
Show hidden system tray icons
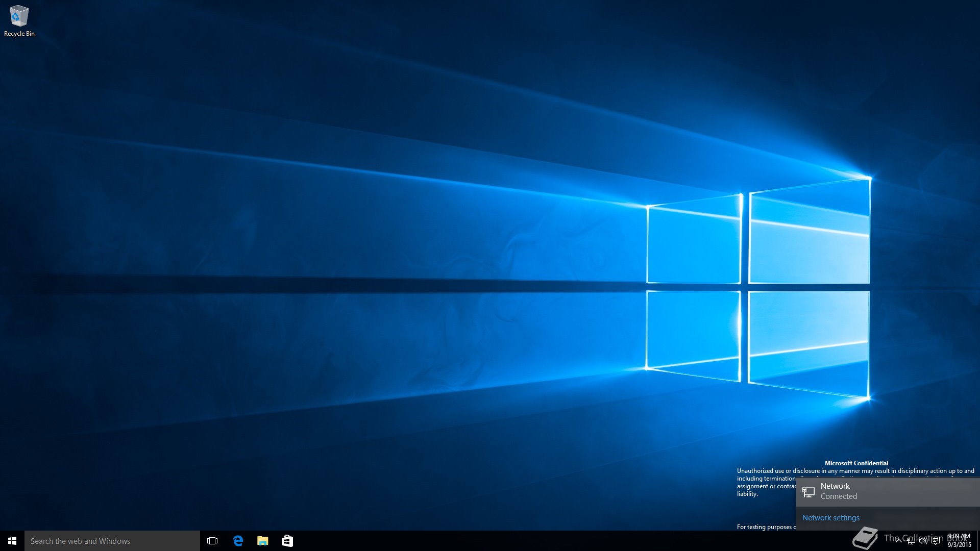(898, 541)
